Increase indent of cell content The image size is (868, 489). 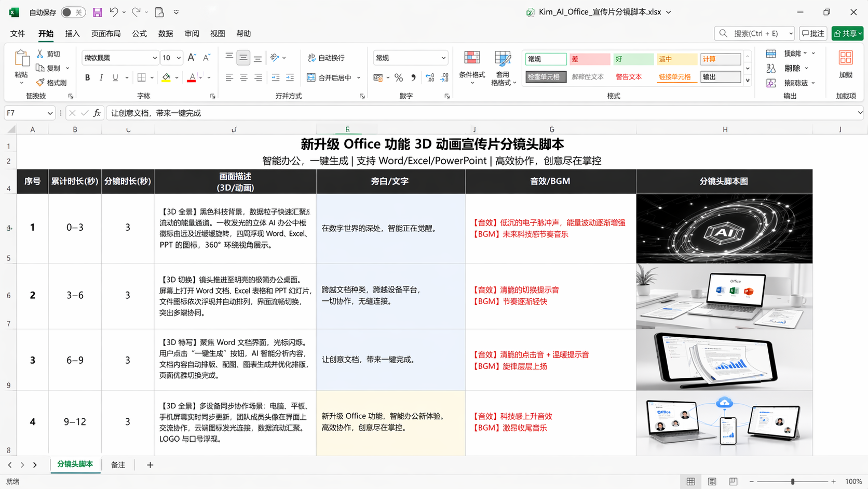pyautogui.click(x=290, y=77)
